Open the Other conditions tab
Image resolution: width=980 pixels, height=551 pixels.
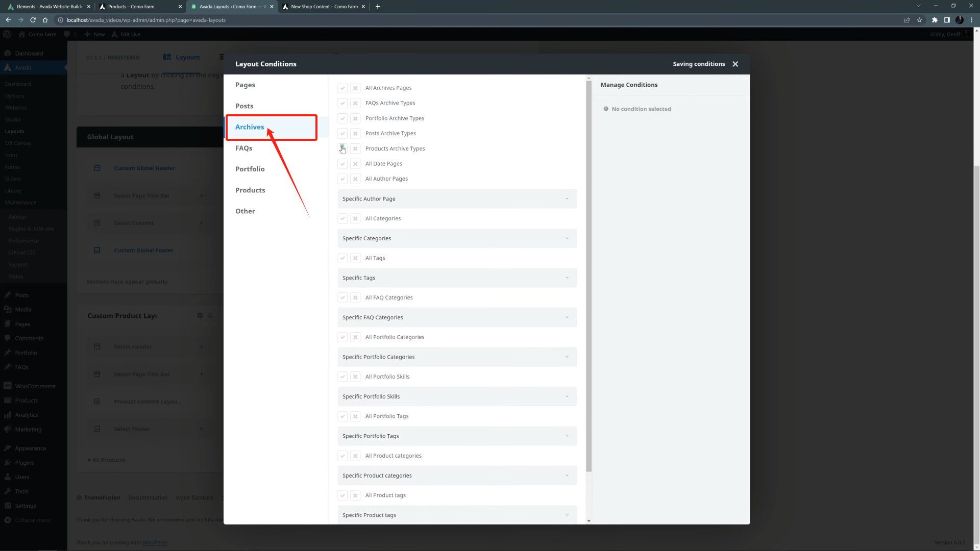pos(245,211)
